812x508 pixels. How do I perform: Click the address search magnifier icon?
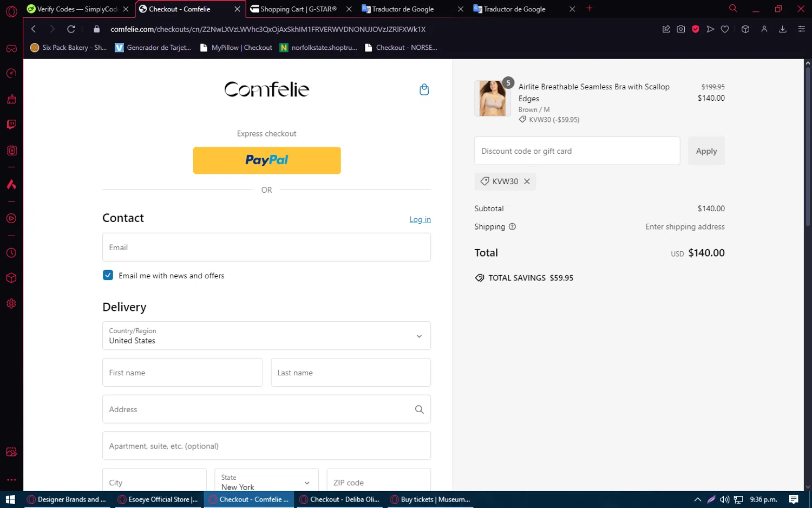pyautogui.click(x=419, y=409)
